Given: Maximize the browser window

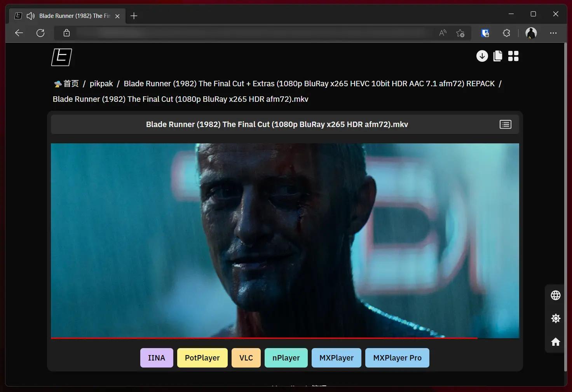Looking at the screenshot, I should (534, 14).
